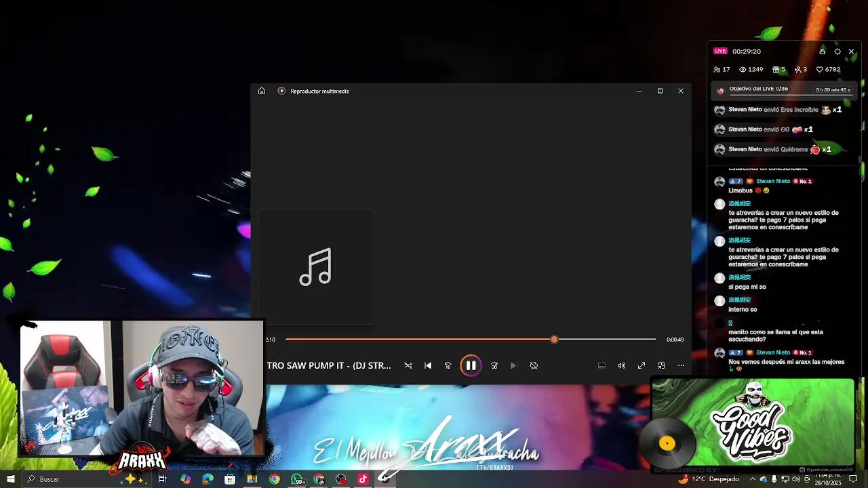
Task: Open Microsoft Store from the taskbar
Action: [x=230, y=479]
